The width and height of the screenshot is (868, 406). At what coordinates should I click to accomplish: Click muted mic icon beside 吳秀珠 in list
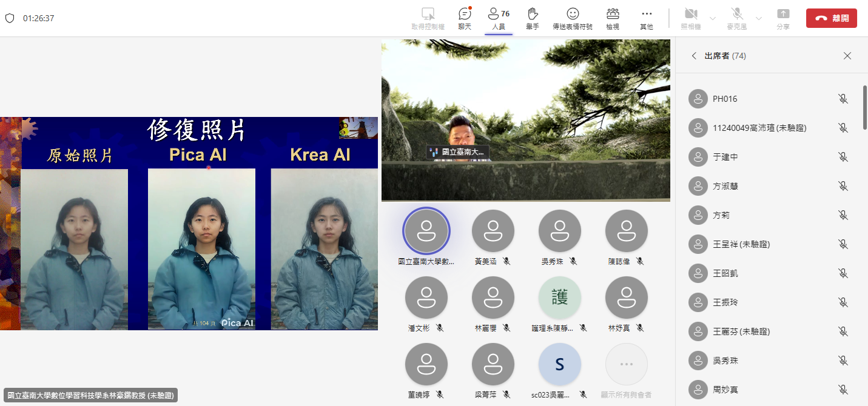tap(843, 361)
